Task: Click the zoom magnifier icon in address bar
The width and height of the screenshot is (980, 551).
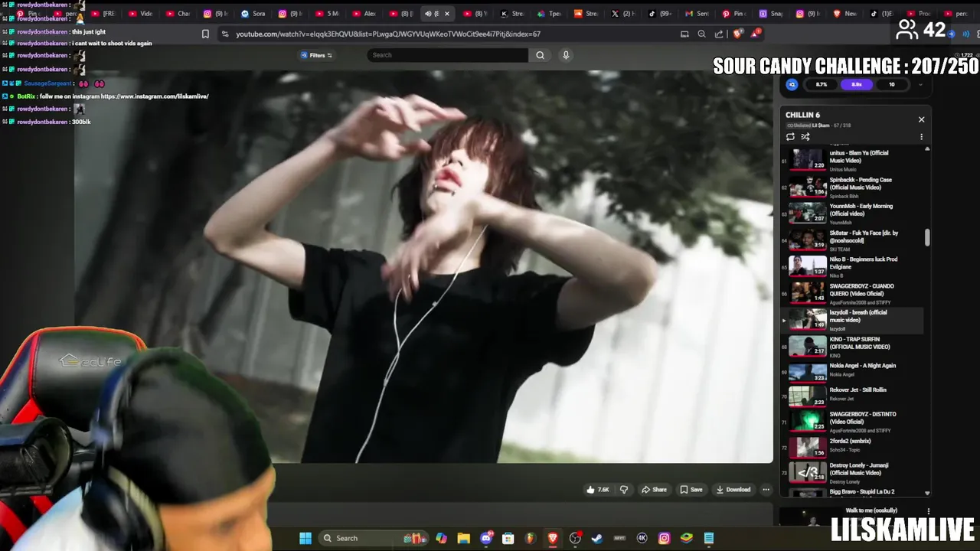Action: click(x=701, y=34)
